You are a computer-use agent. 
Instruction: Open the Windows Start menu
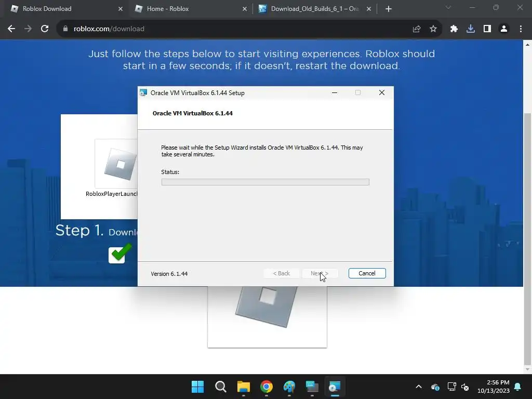click(197, 387)
